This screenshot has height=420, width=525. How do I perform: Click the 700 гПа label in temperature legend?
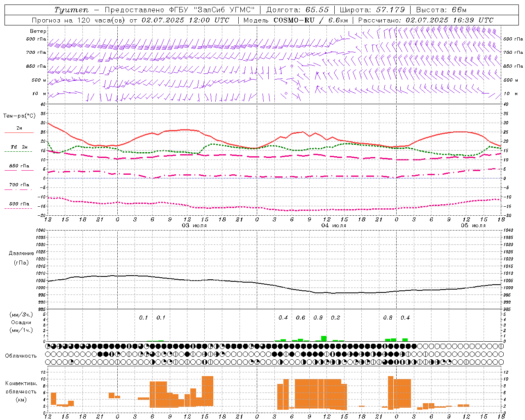(19, 185)
